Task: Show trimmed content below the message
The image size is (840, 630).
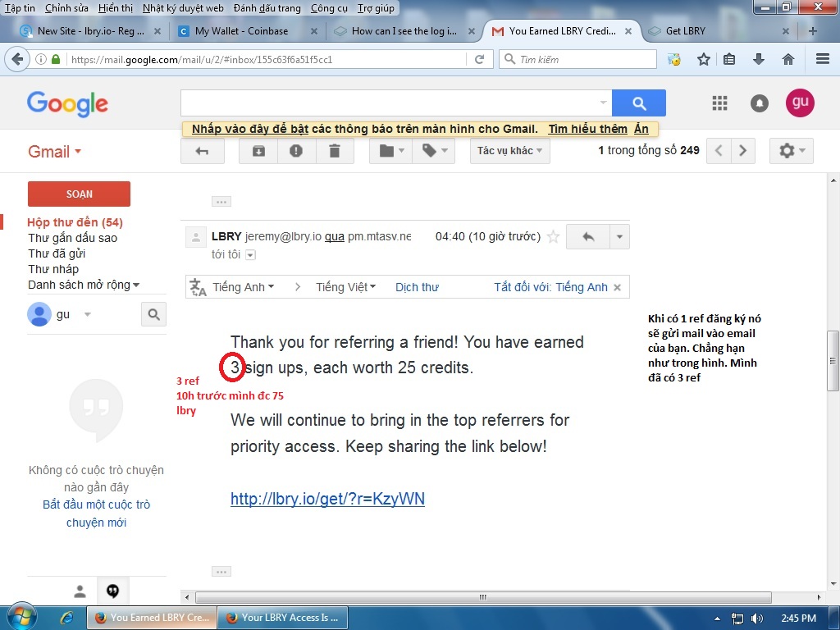Action: pos(221,572)
